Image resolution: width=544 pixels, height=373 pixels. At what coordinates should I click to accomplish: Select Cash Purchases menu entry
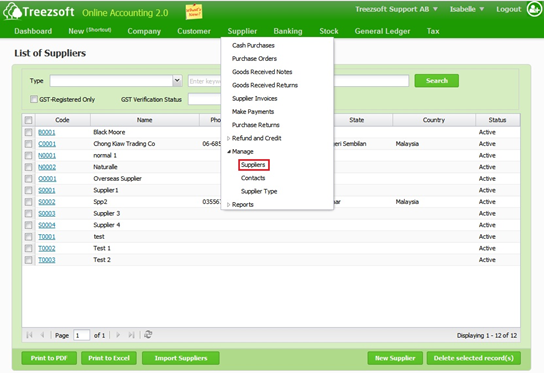(253, 45)
